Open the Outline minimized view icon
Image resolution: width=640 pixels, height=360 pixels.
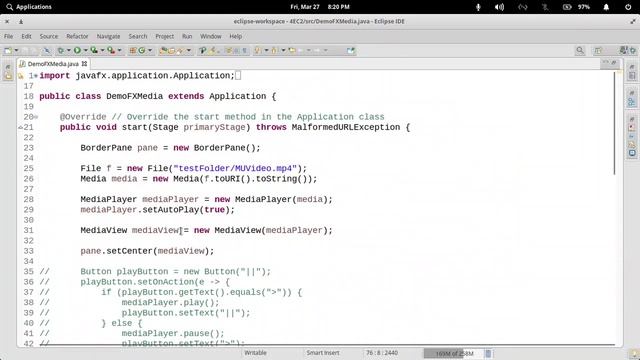pos(632,102)
